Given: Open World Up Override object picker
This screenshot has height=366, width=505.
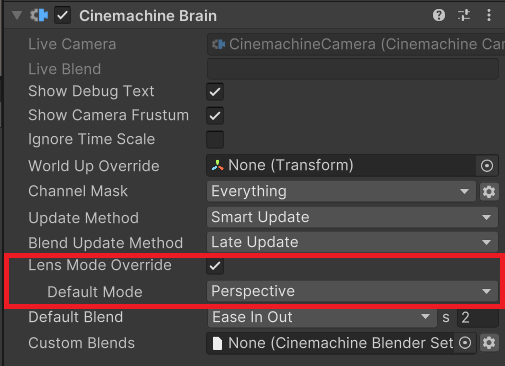Looking at the screenshot, I should 487,165.
